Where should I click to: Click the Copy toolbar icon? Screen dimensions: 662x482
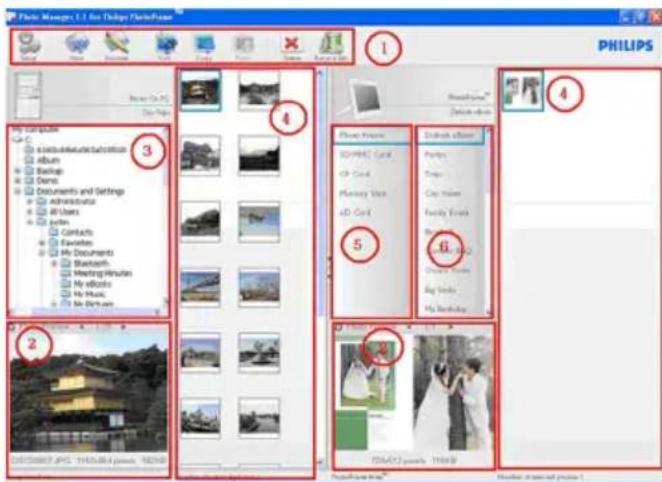point(204,46)
